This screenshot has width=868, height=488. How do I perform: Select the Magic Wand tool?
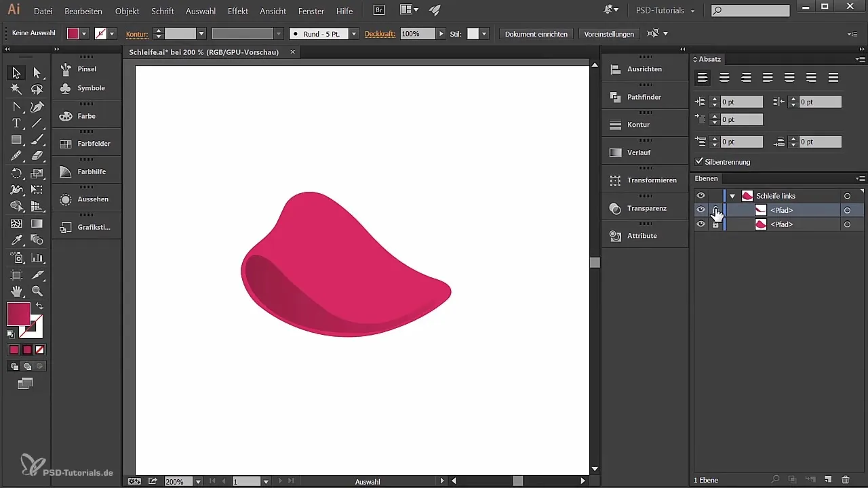(x=16, y=89)
